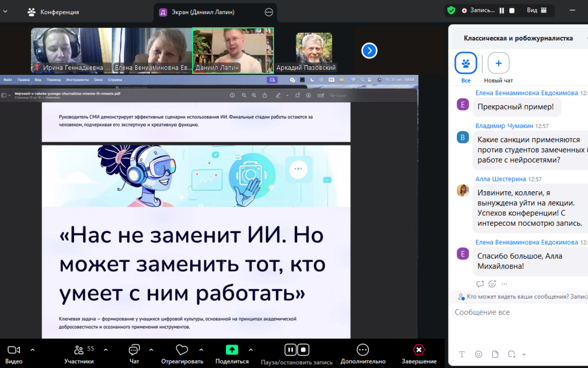Open sharing options chevron next to Поделиться
588x368 pixels.
click(x=251, y=350)
